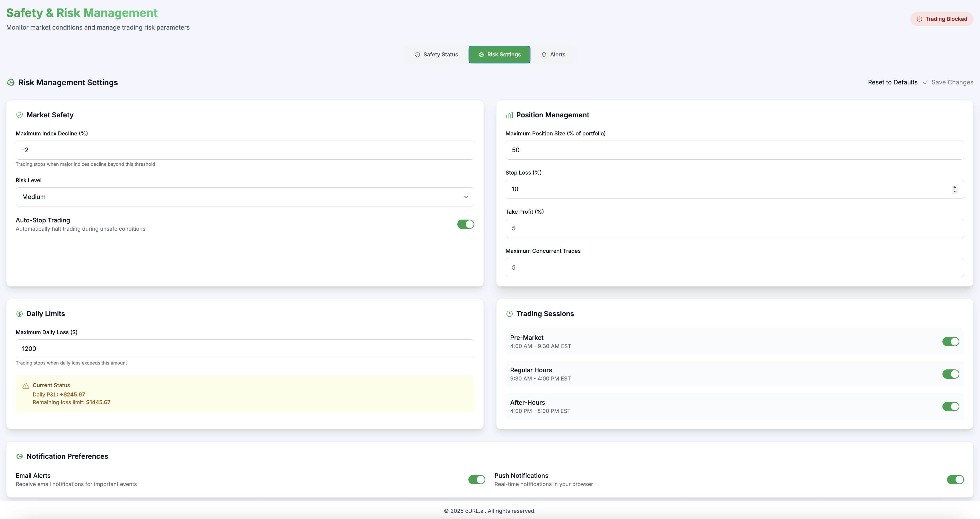Click the warning triangle icon in Current Status
Screen dimensions: 980x519
click(x=26, y=386)
